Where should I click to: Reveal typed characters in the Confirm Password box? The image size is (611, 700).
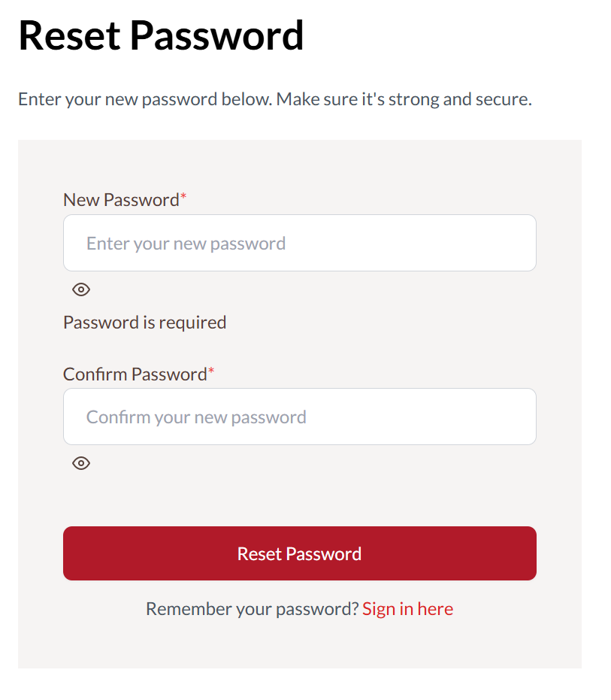pos(81,463)
